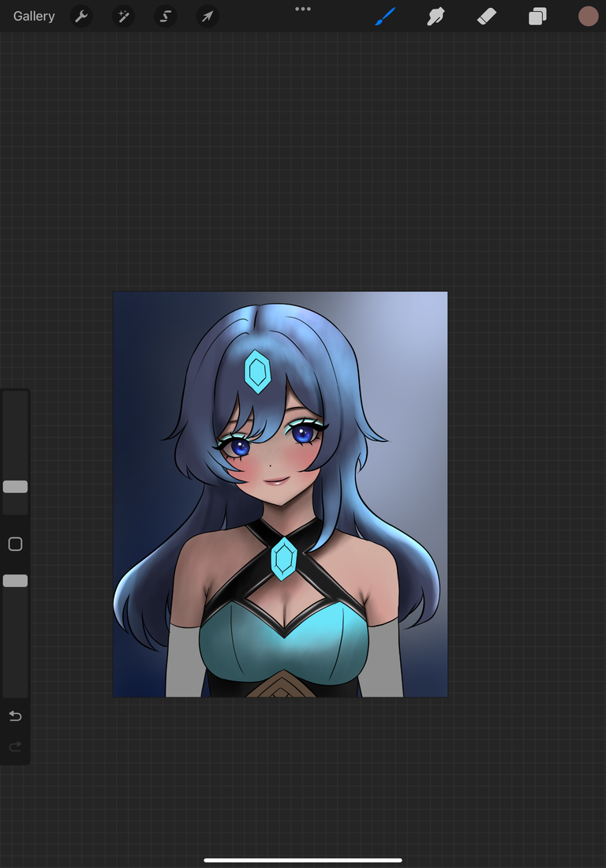Return to the Gallery
Screen dimensions: 606x868
pos(34,16)
